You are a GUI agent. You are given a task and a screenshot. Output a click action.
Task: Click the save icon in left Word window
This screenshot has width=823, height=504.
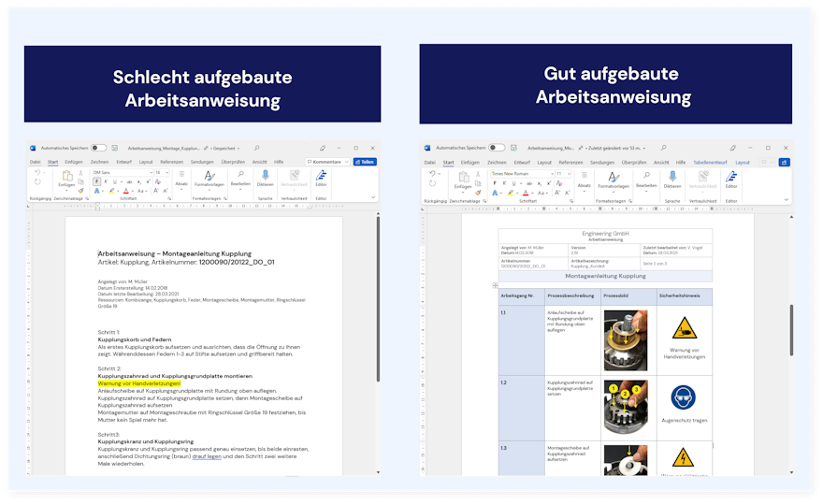[115, 148]
